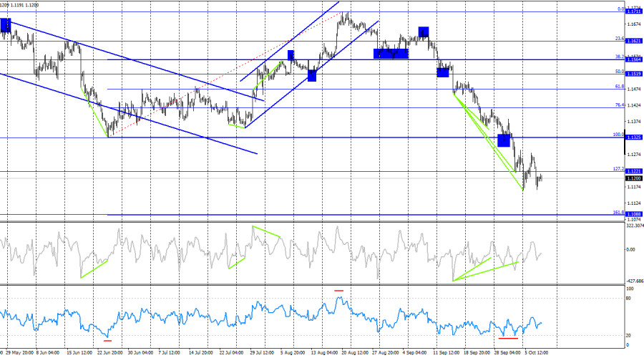Click the 100 oscillator scale label
Viewport: 644px width, 358px height.
tap(630, 289)
